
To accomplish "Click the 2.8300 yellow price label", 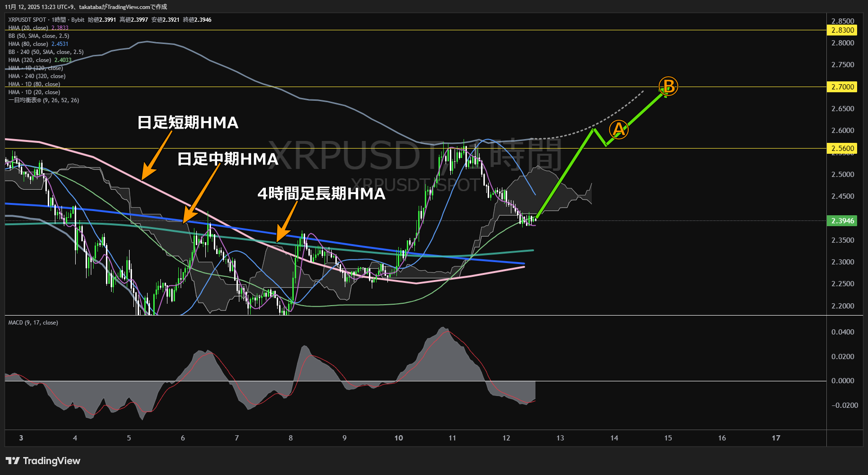I will tap(842, 30).
